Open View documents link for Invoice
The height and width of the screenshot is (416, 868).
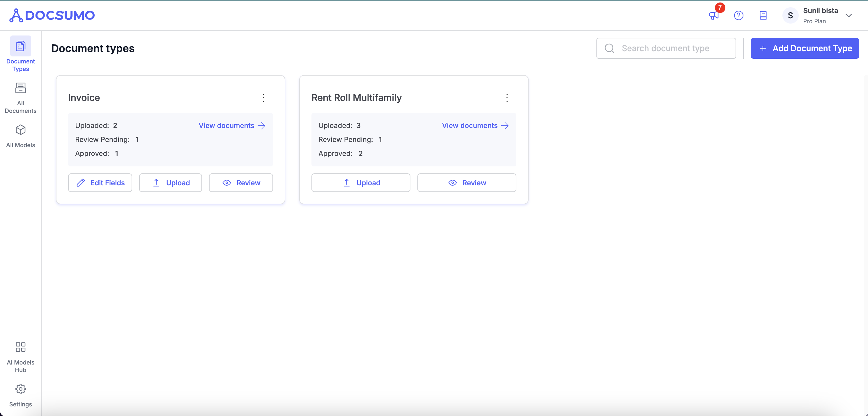[232, 126]
